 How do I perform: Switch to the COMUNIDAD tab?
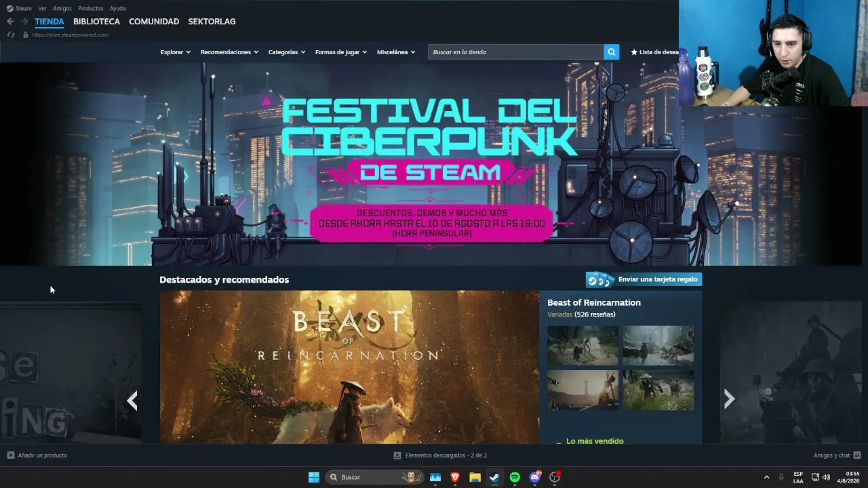pos(154,22)
